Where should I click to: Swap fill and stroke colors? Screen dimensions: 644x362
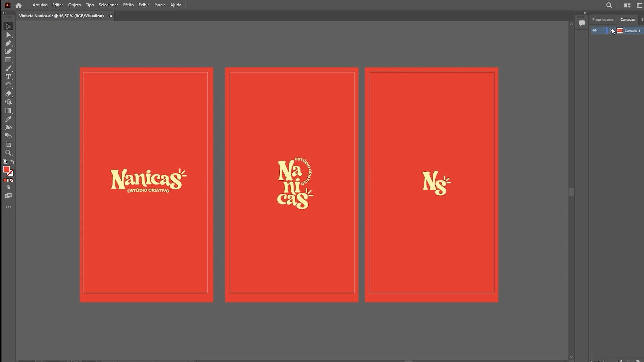[x=12, y=162]
